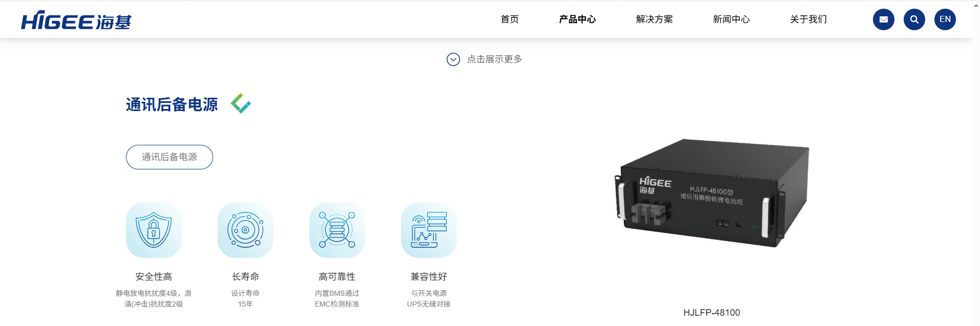Click the 长寿命 label

245,276
